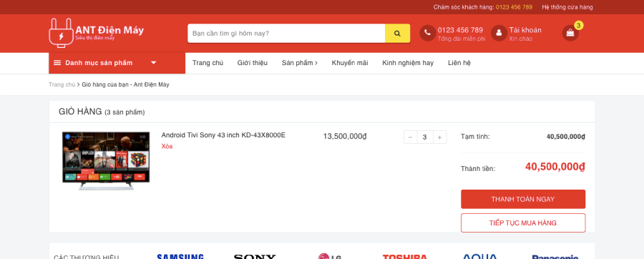The width and height of the screenshot is (644, 259).
Task: Decrease quantity with the minus button
Action: pos(410,137)
